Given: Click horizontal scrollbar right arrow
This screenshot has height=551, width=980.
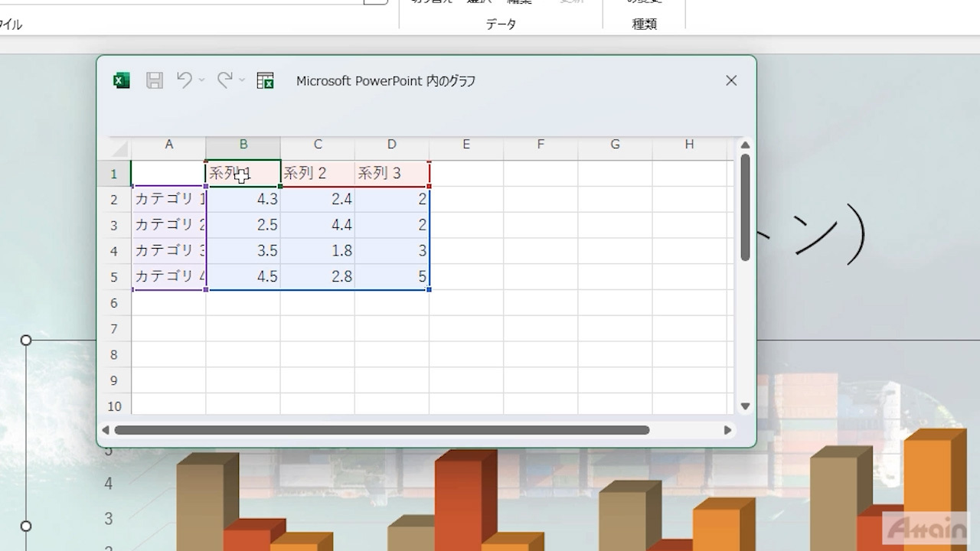Looking at the screenshot, I should pyautogui.click(x=728, y=430).
